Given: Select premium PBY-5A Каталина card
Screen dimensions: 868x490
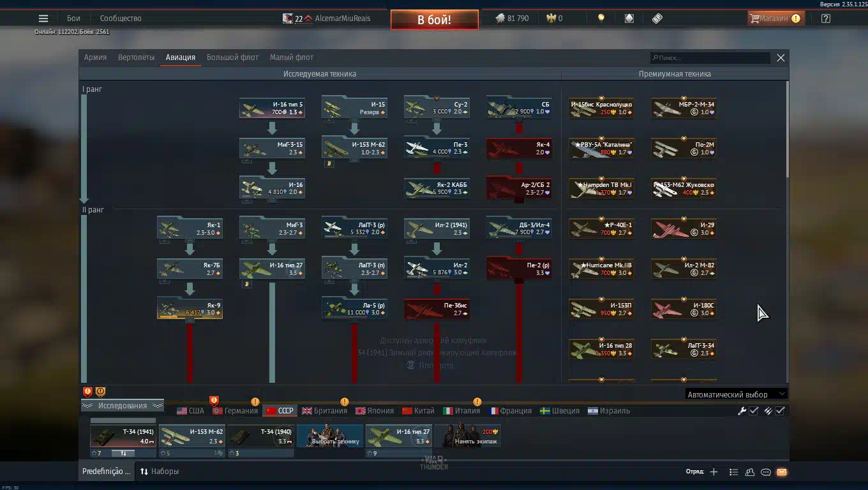Looking at the screenshot, I should pos(602,148).
